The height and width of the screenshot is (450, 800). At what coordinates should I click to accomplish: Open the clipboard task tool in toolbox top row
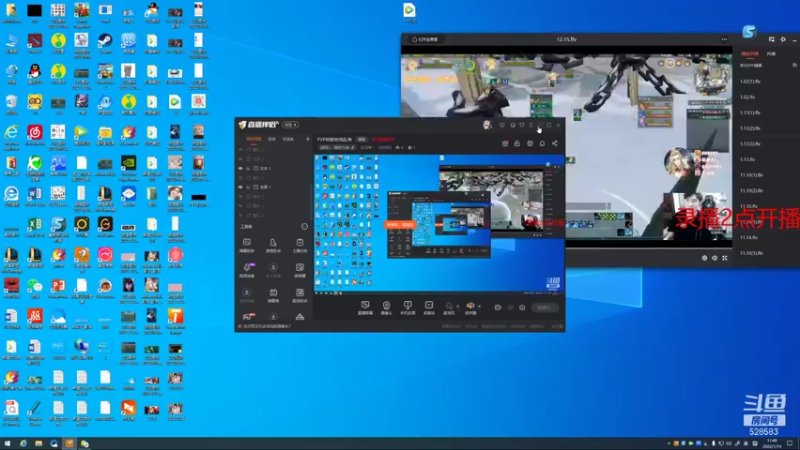299,244
